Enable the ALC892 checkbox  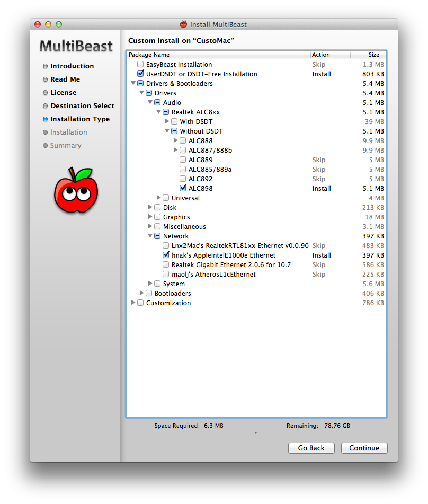(183, 179)
